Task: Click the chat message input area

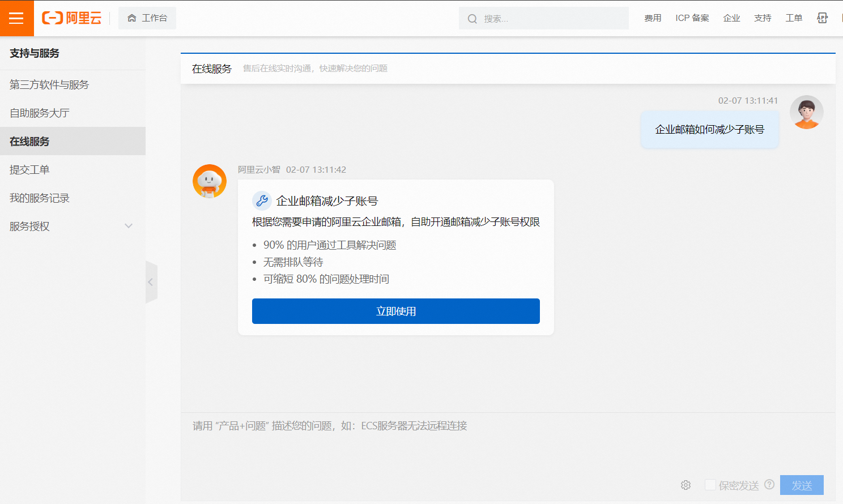Action: tap(508, 445)
